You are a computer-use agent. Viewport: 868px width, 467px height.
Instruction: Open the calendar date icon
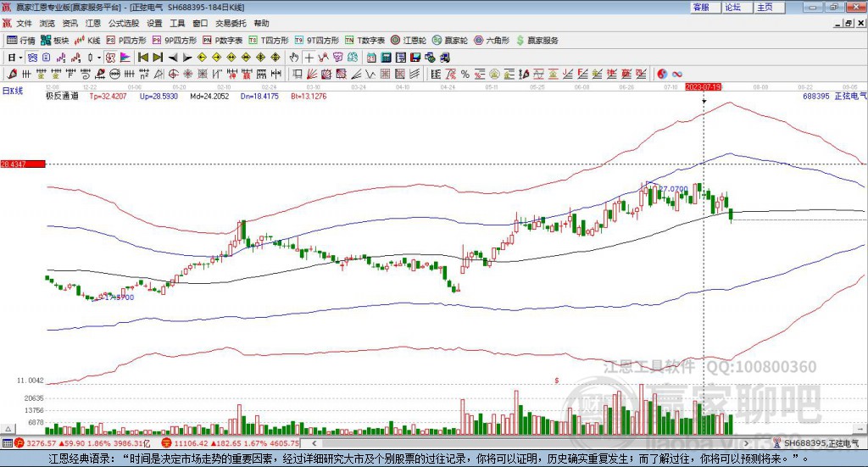371,58
